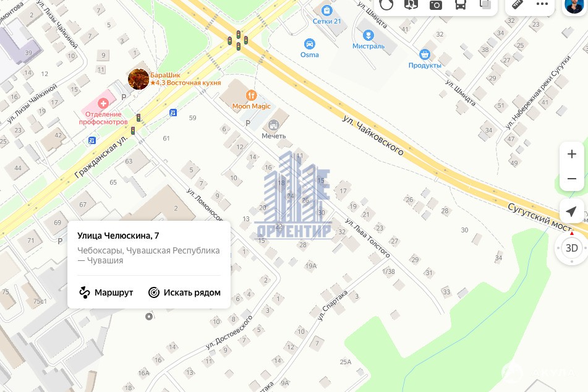The width and height of the screenshot is (588, 392).
Task: Build a route with Маршрут button
Action: 106,292
